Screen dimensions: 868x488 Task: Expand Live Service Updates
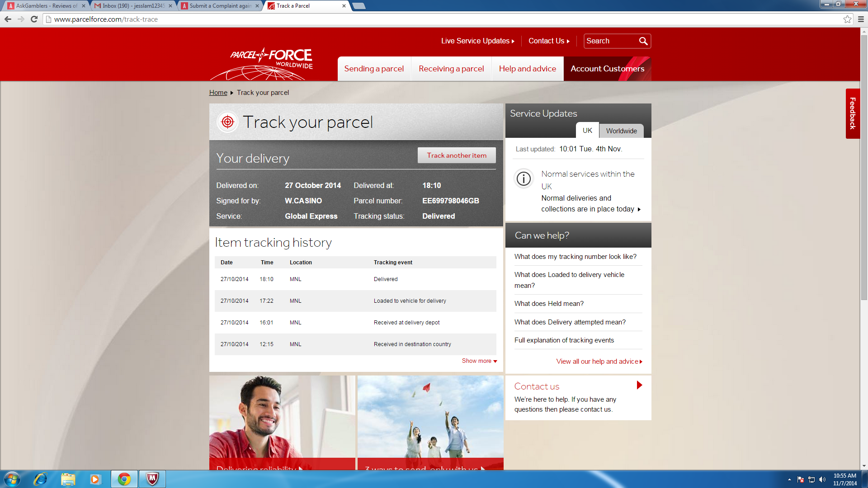(478, 41)
